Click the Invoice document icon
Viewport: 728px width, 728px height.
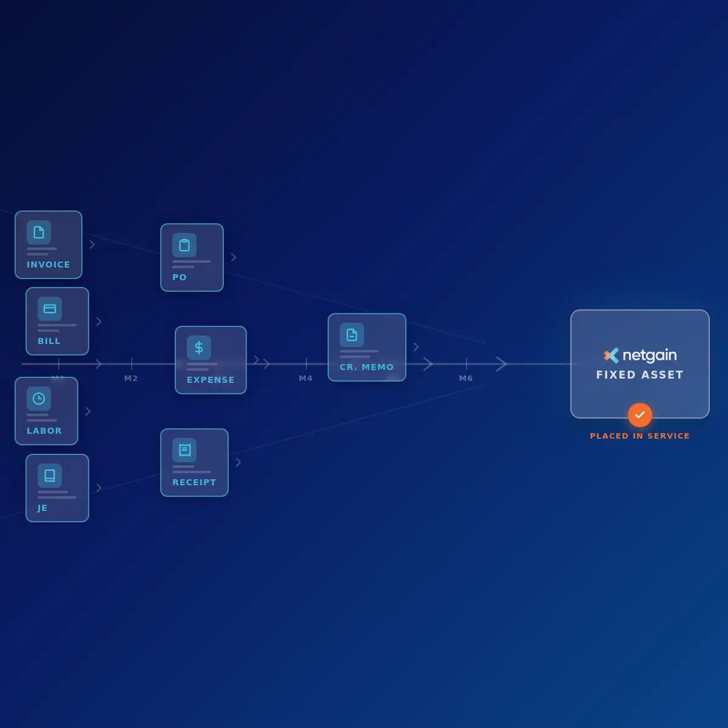[39, 232]
